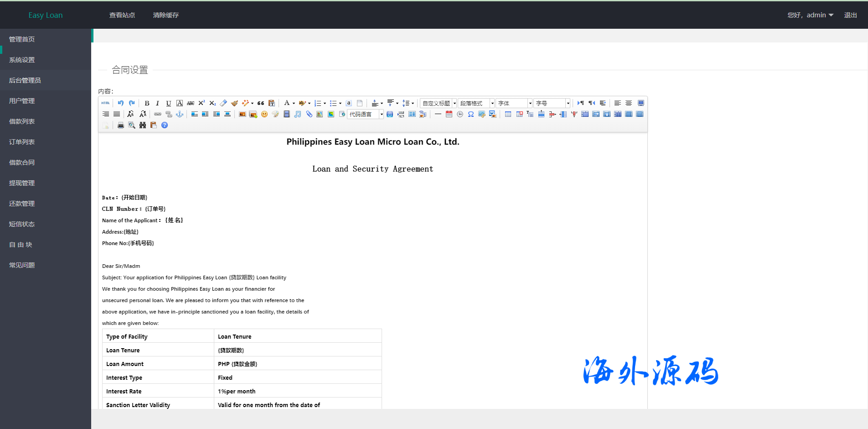Click the undo arrow icon
868x429 pixels.
point(120,103)
